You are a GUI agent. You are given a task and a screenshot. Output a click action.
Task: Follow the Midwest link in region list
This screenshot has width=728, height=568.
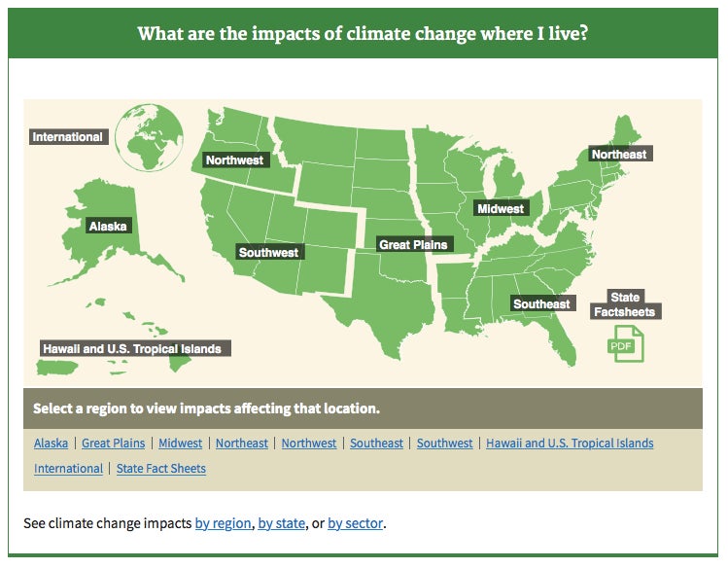coord(180,444)
